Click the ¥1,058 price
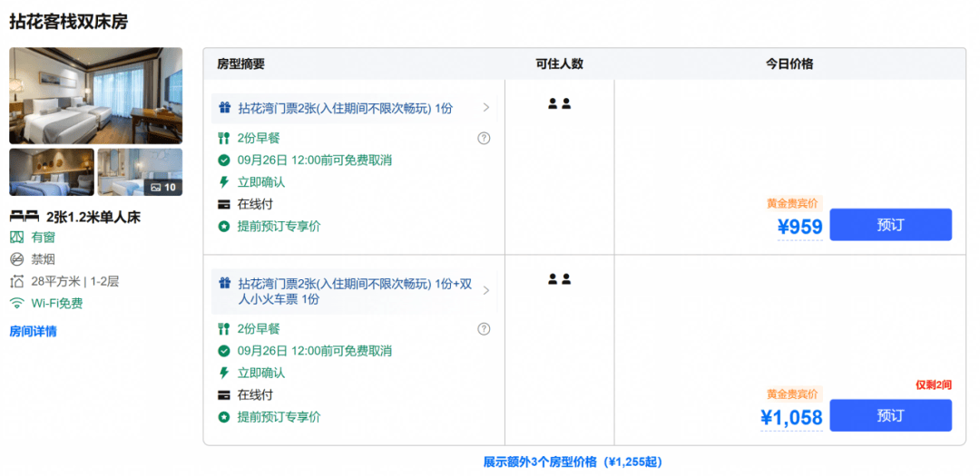980x476 pixels. tap(791, 418)
